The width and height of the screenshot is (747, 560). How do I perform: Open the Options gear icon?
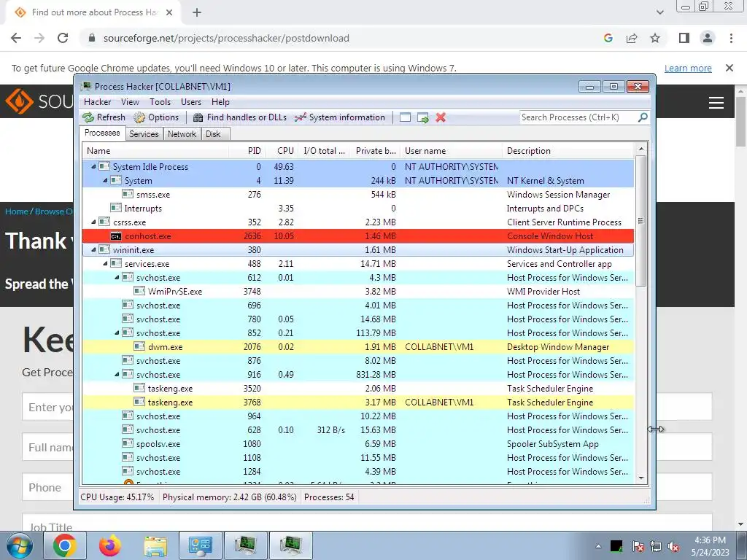coord(139,117)
